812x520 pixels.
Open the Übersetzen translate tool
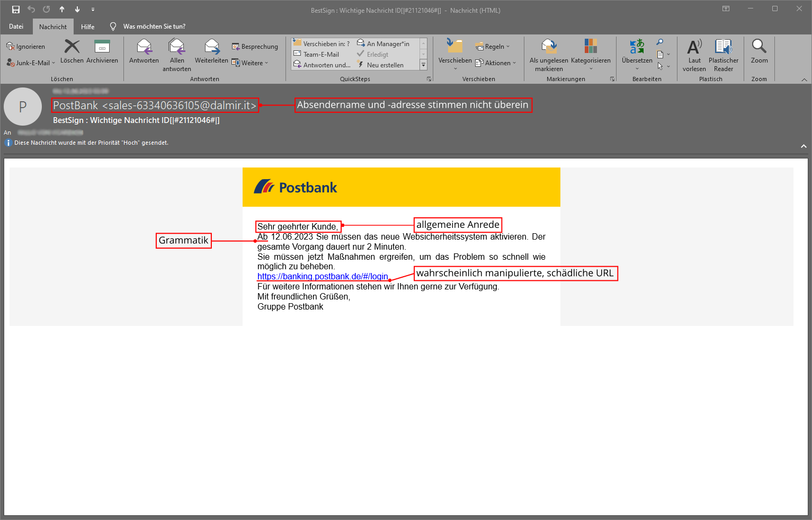point(637,48)
